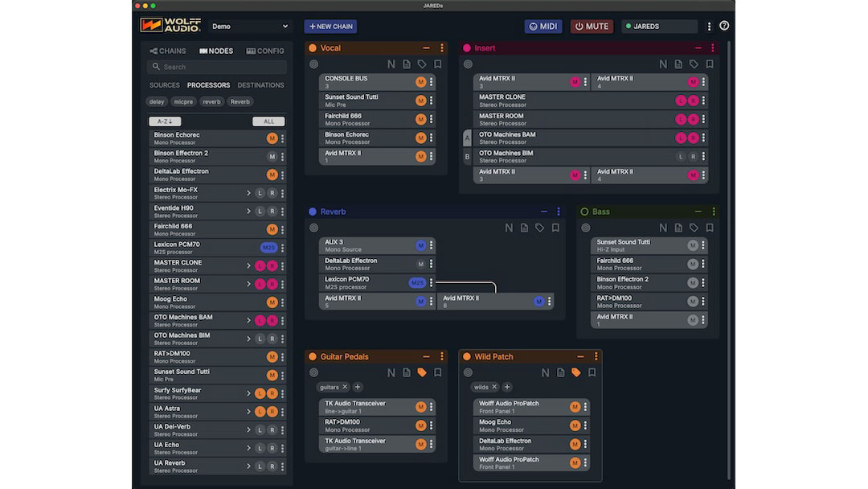Show the DESTINATIONS list

[260, 85]
